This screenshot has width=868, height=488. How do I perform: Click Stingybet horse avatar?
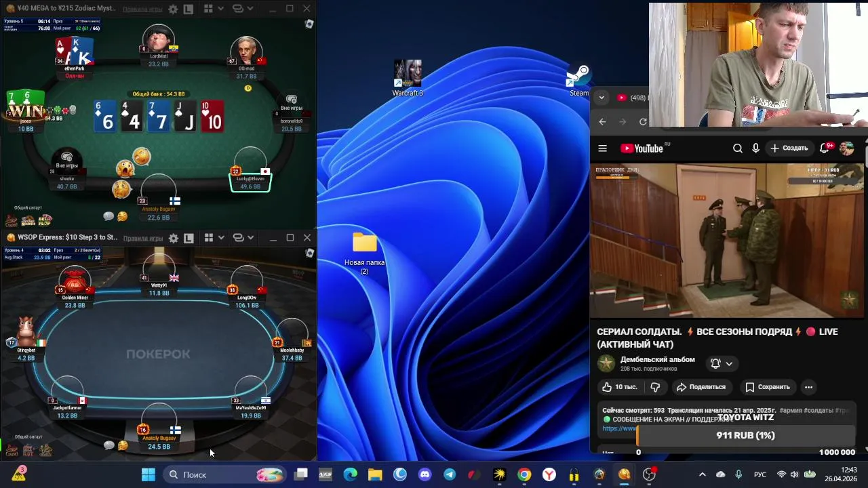point(26,332)
